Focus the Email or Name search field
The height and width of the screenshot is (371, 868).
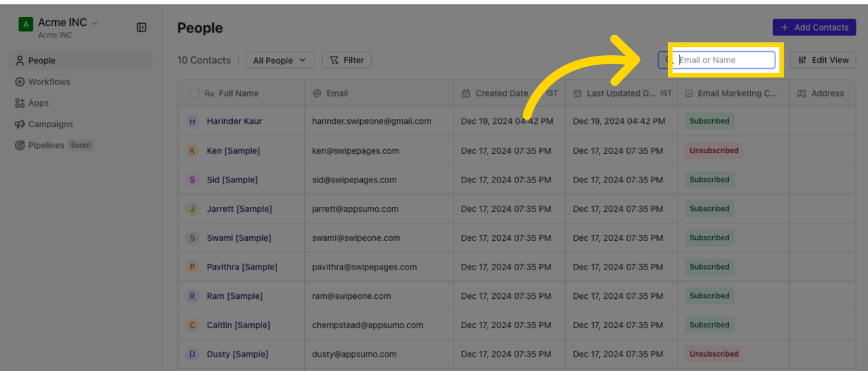(724, 60)
